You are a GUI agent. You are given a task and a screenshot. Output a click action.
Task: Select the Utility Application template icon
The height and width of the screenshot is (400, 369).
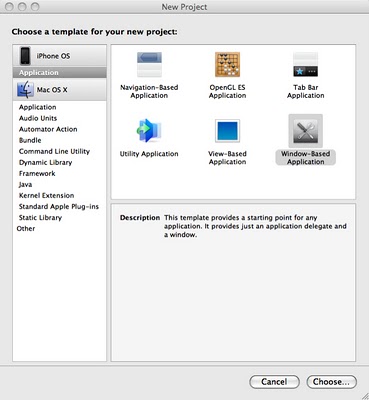pyautogui.click(x=149, y=131)
